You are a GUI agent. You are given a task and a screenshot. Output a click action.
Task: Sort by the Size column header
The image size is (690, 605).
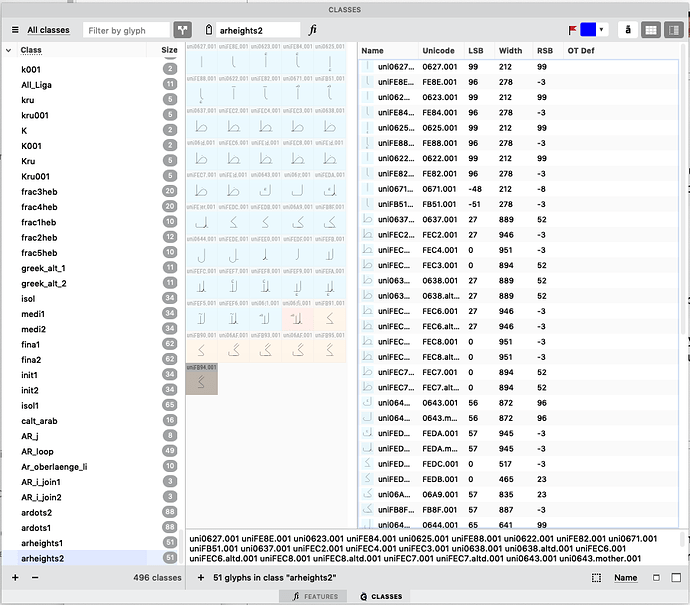tap(169, 50)
